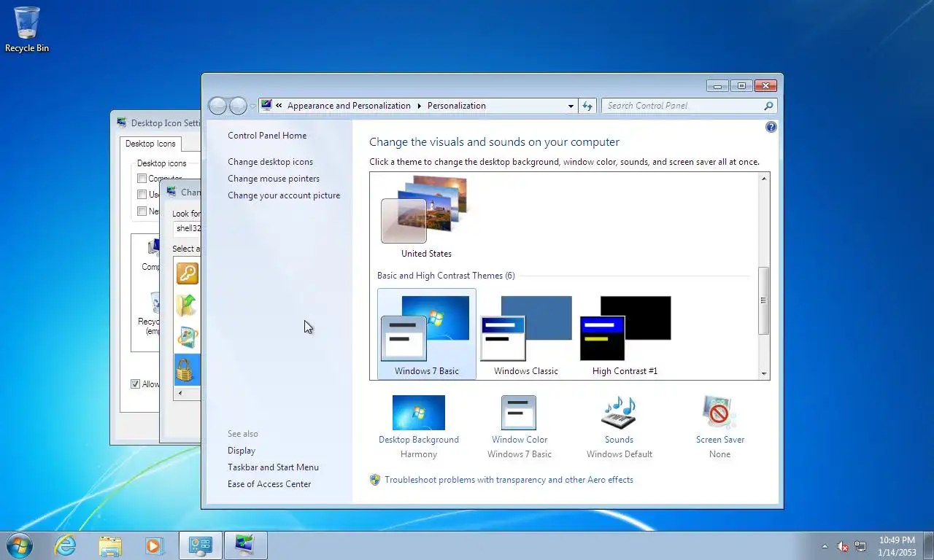The height and width of the screenshot is (560, 934).
Task: Click the Forward navigation arrow button
Action: (238, 106)
